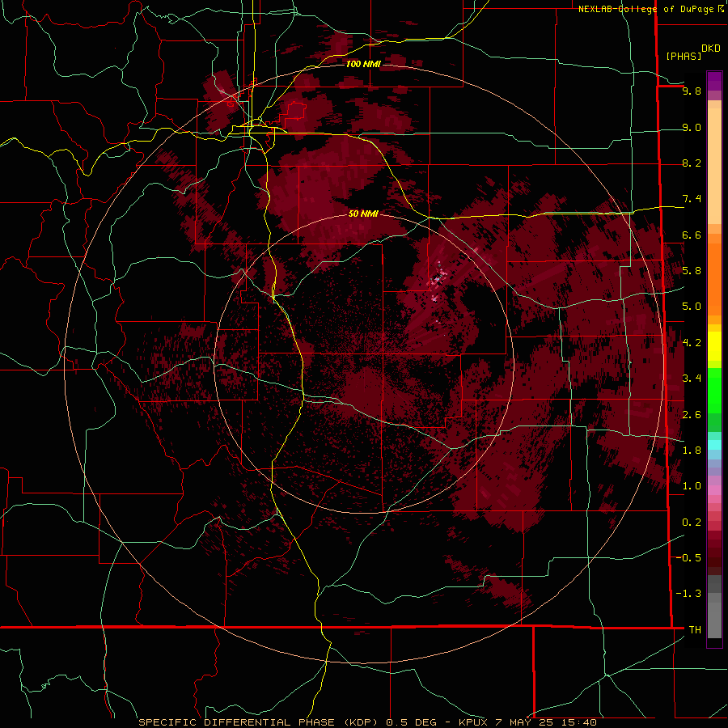The image size is (728, 728).
Task: Click the 9.0 scale value
Action: [x=692, y=127]
